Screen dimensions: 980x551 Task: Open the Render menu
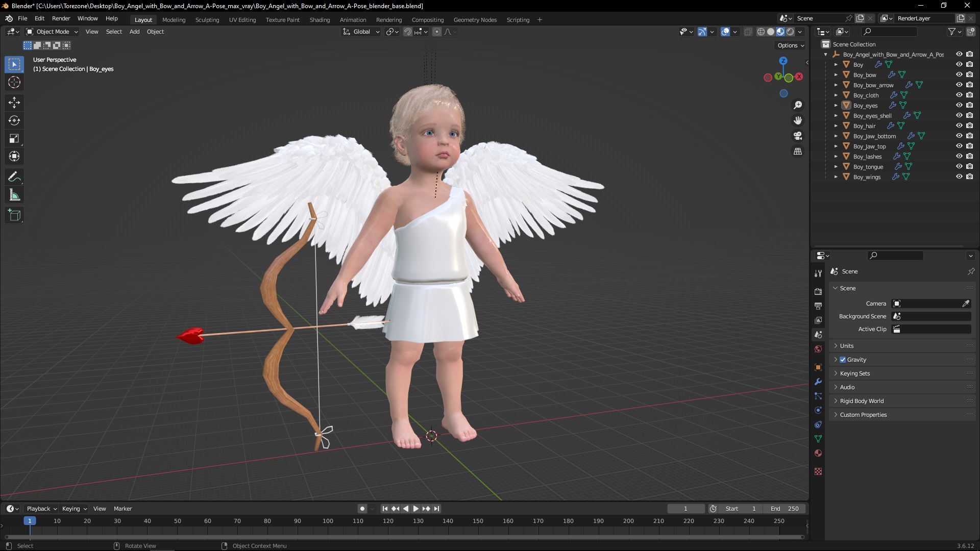click(61, 18)
